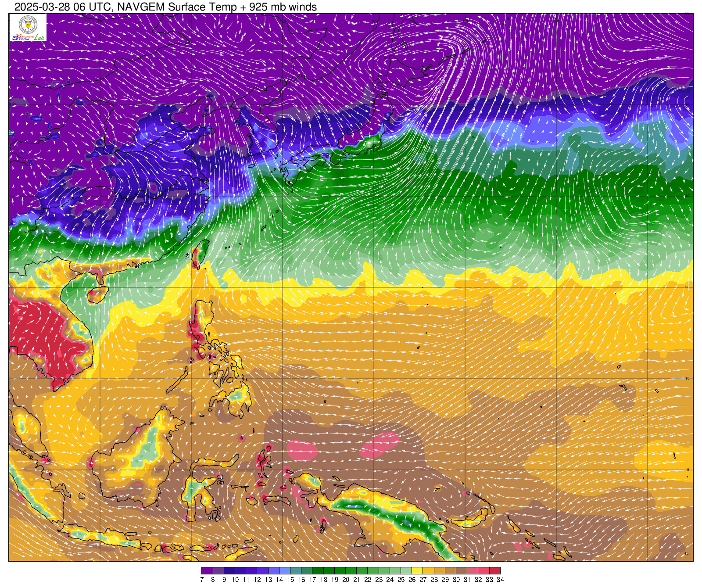Click Taiwan island on the map
This screenshot has height=588, width=702.
201,253
